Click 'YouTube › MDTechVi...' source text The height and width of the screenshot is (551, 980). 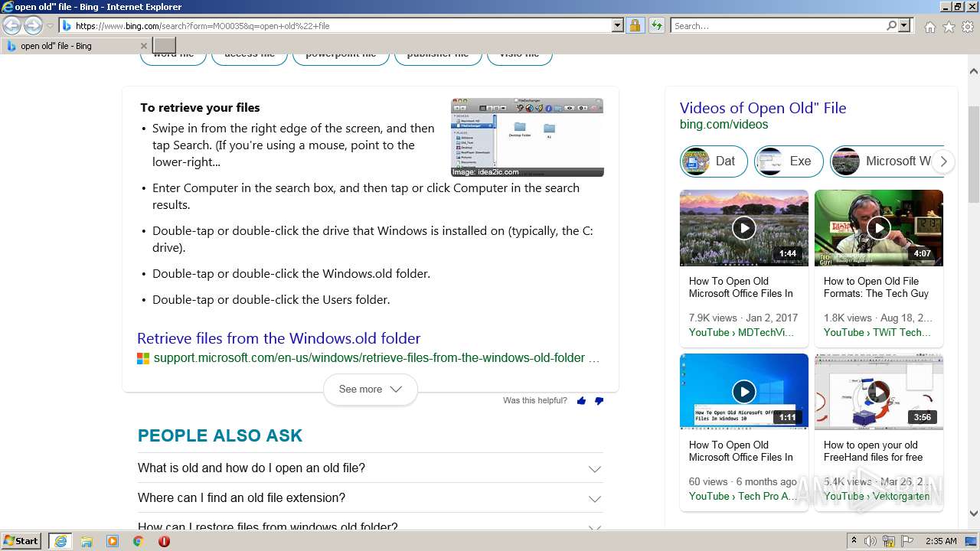point(741,332)
